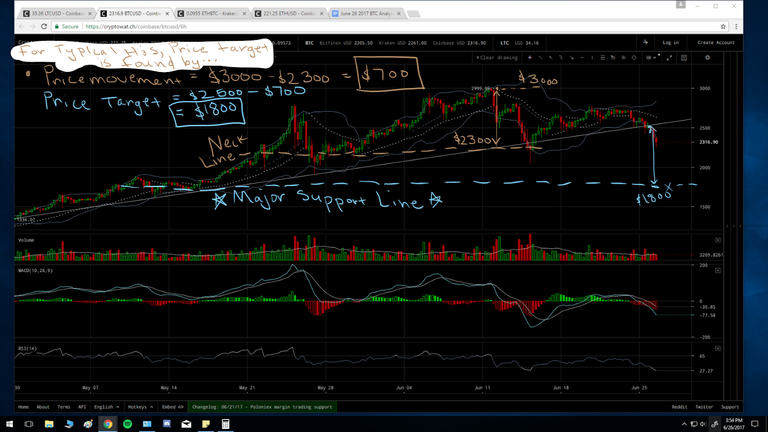The image size is (768, 432).
Task: Expand the Hotkeys footer menu
Action: tap(141, 407)
